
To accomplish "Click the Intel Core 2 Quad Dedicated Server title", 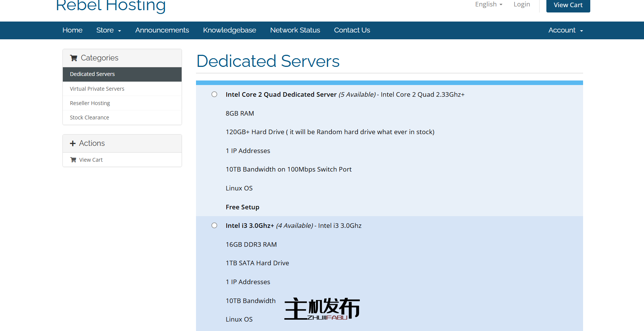I will 281,94.
